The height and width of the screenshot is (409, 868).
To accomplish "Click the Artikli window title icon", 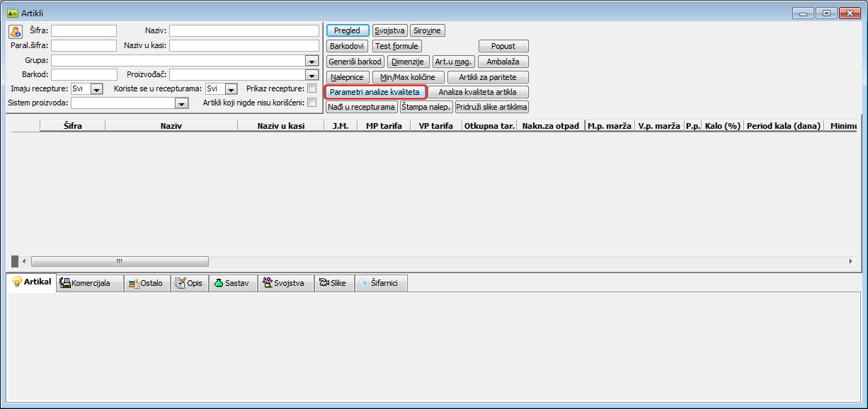I will 12,13.
